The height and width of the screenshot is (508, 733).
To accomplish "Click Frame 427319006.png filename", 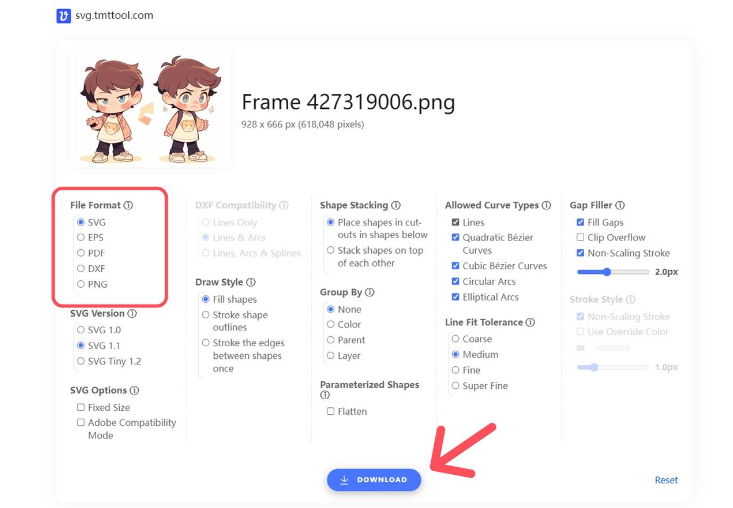I will [x=348, y=102].
